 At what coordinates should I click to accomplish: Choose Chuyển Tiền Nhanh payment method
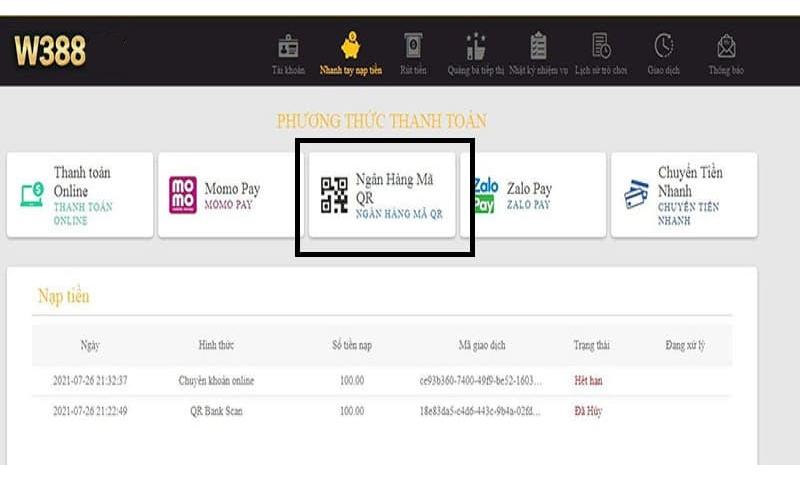pyautogui.click(x=684, y=195)
